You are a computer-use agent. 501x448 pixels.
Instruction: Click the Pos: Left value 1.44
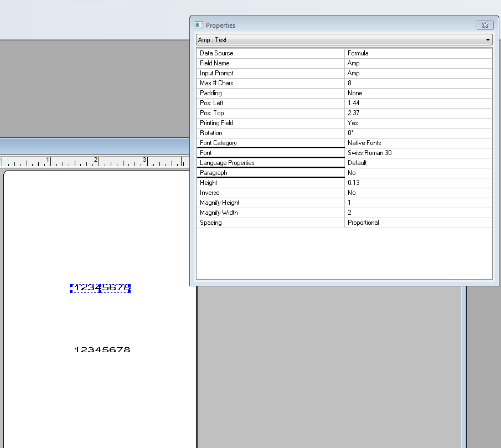tap(418, 103)
